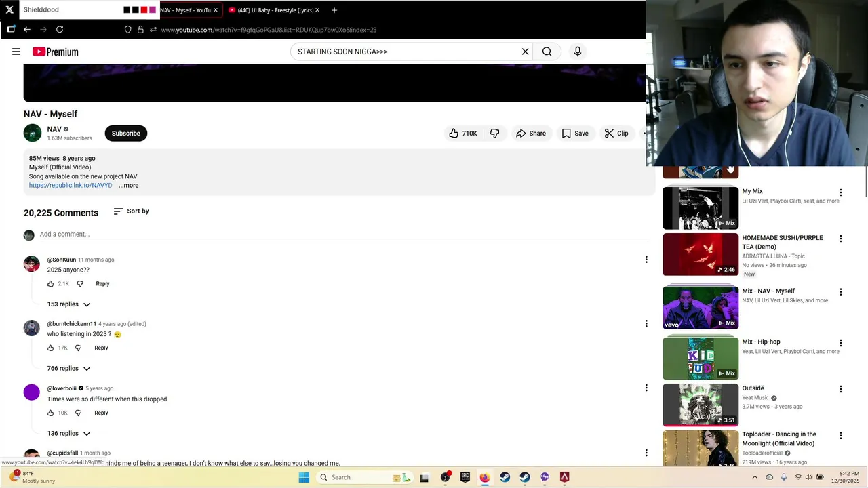The height and width of the screenshot is (488, 868).
Task: Open more options for HOMEMADE SUSHI/PURPLE TEA
Action: 841,239
